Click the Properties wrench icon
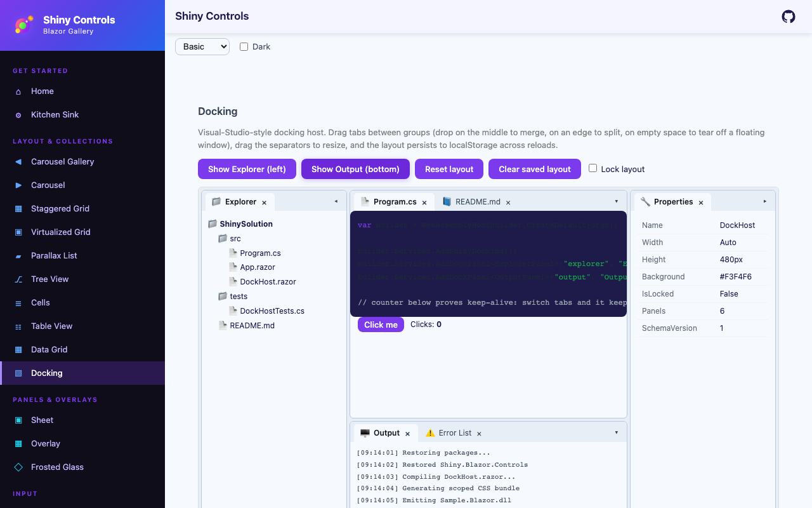The image size is (812, 508). pyautogui.click(x=646, y=202)
